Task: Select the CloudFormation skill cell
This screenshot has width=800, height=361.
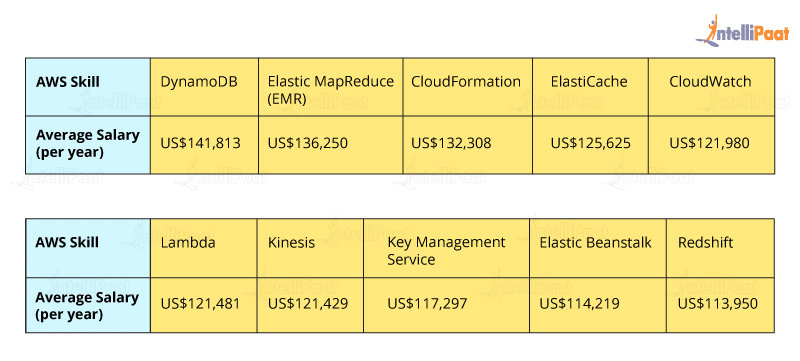Action: [468, 87]
